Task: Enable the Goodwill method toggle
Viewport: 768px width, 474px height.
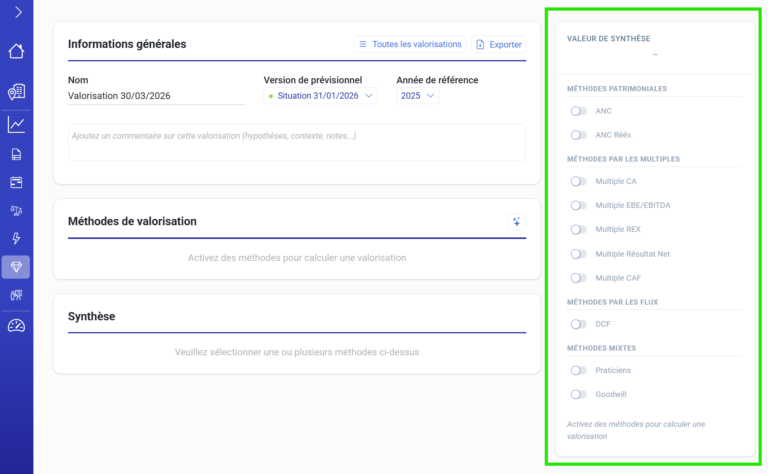Action: [x=578, y=394]
